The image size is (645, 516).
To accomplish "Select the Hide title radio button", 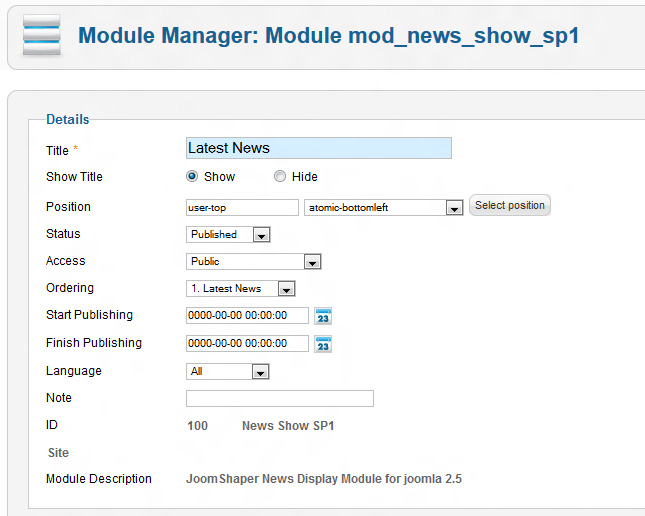I will click(x=280, y=177).
